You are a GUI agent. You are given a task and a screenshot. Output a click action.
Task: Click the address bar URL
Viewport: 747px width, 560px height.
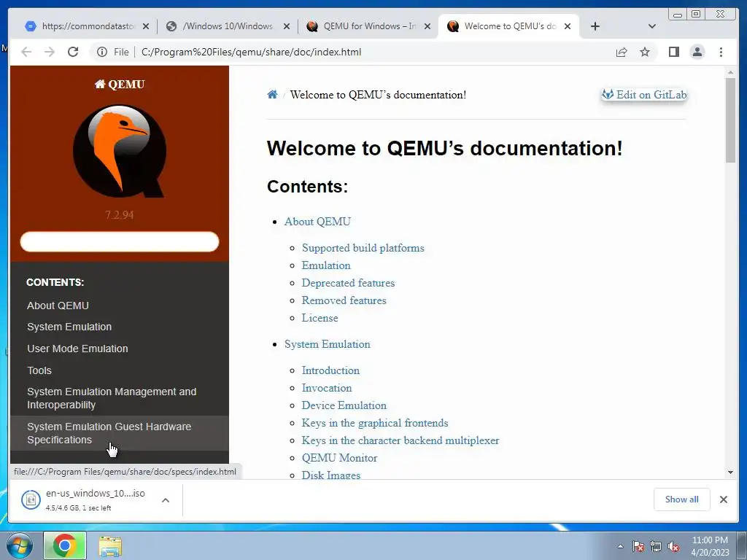click(x=251, y=52)
